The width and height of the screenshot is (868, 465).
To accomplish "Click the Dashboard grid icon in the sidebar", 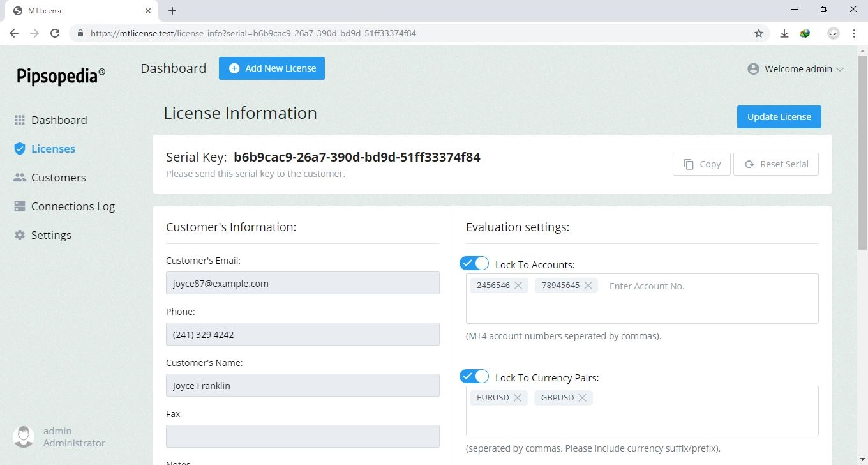I will click(19, 120).
